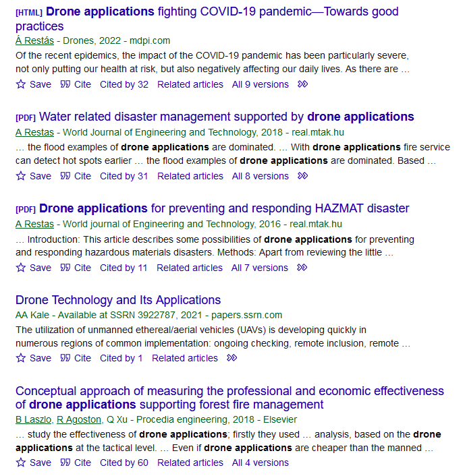
Task: Cite the water related disaster management paper
Action: pyautogui.click(x=76, y=176)
